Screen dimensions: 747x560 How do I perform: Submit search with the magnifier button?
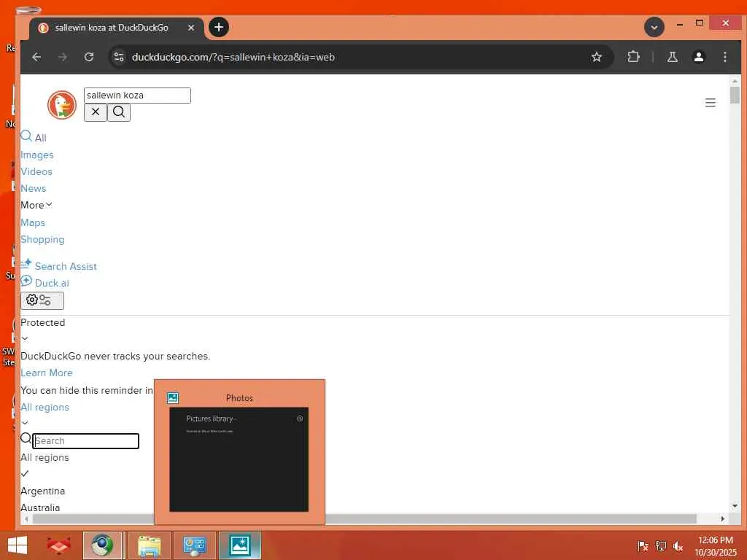(119, 112)
